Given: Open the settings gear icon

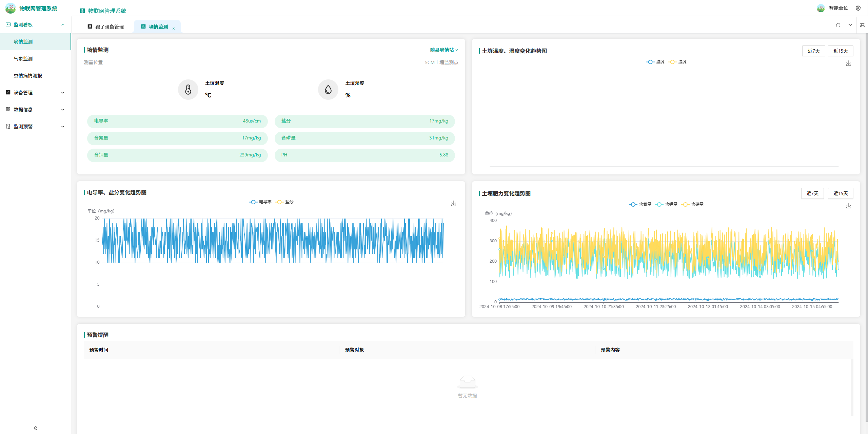Looking at the screenshot, I should click(858, 8).
